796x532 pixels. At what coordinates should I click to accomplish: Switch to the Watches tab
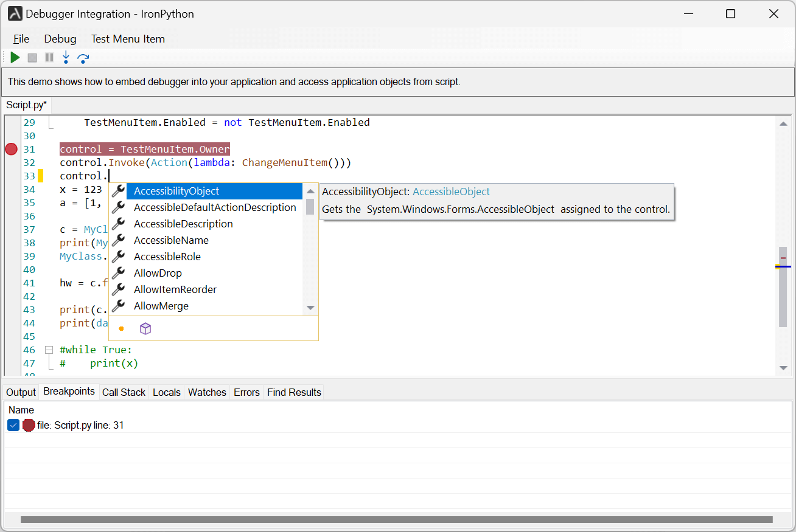pos(207,392)
